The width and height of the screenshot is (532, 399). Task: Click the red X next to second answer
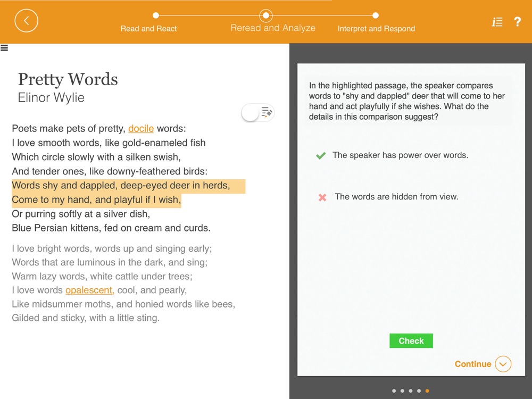[x=322, y=197]
